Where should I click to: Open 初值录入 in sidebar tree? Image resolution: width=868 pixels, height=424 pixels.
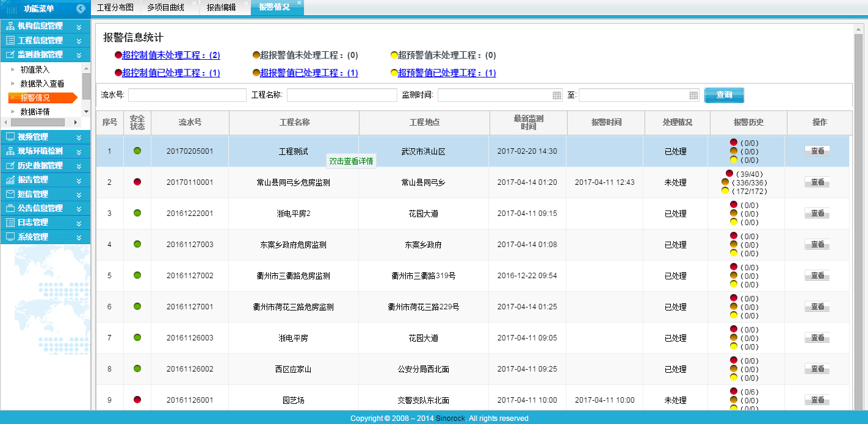35,70
